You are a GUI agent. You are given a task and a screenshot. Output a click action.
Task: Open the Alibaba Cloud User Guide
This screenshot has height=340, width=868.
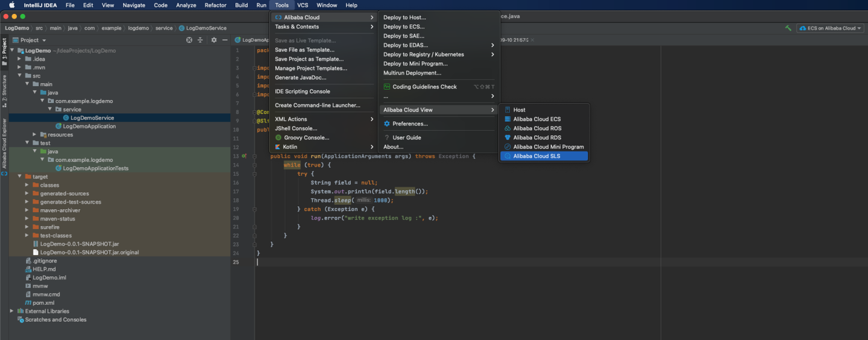(x=438, y=137)
